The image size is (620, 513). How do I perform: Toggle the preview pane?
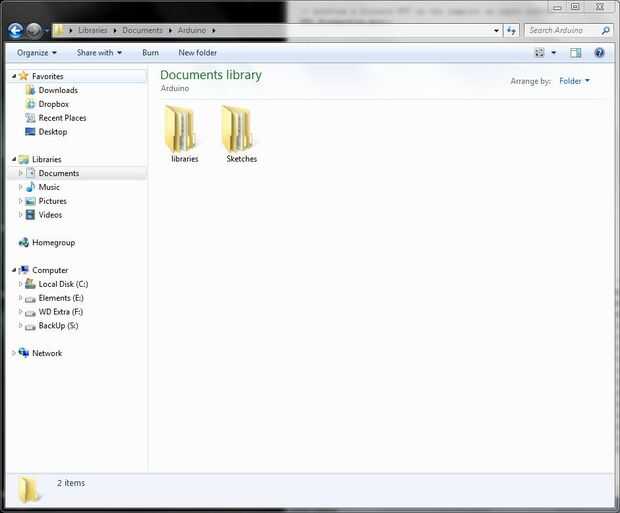(x=575, y=53)
